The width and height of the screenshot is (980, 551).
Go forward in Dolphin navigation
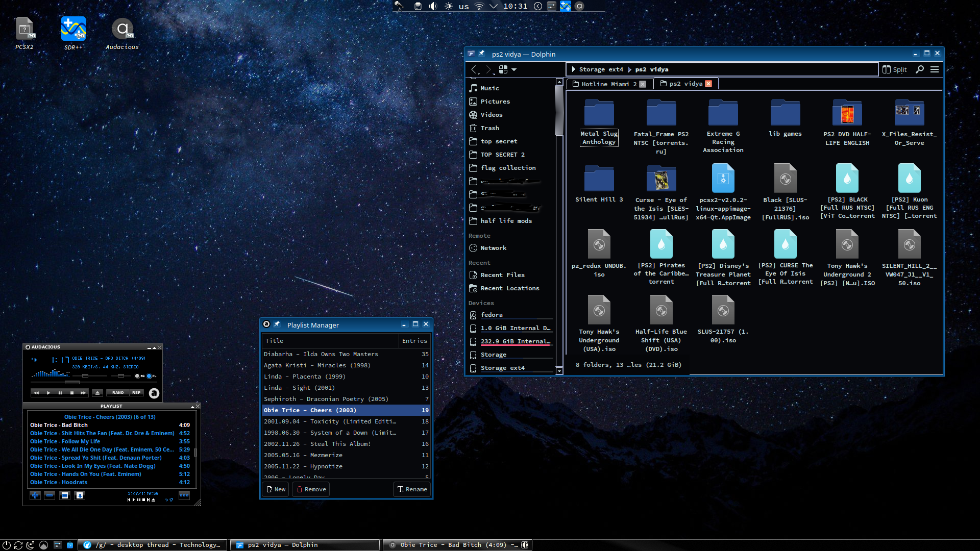pos(488,69)
